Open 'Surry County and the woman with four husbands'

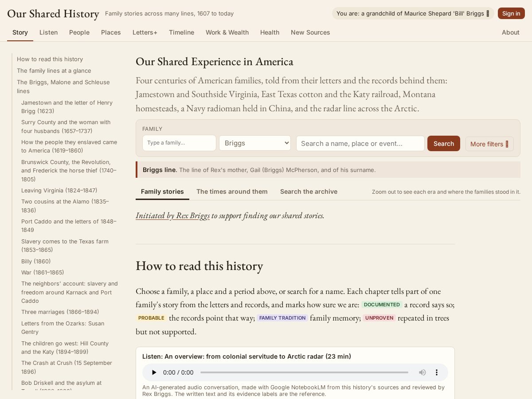(66, 126)
